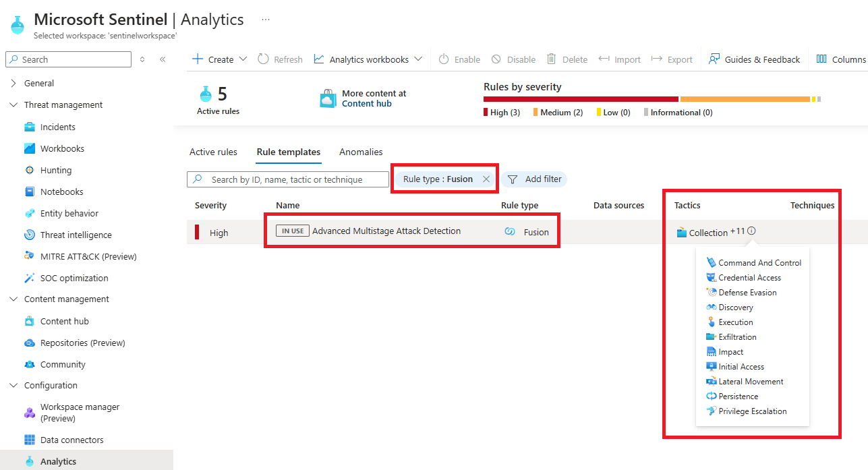The height and width of the screenshot is (470, 868).
Task: Open MITRE ATT&CK (Preview) page
Action: pos(88,256)
